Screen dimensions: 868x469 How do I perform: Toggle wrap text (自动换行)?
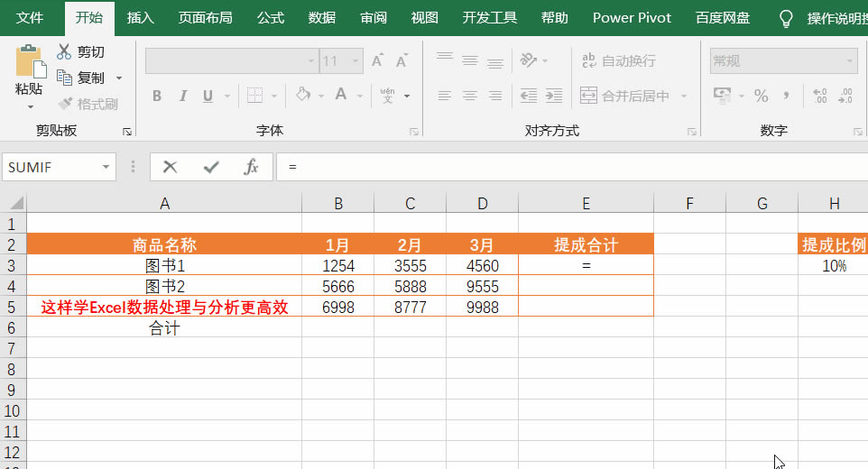tap(619, 60)
